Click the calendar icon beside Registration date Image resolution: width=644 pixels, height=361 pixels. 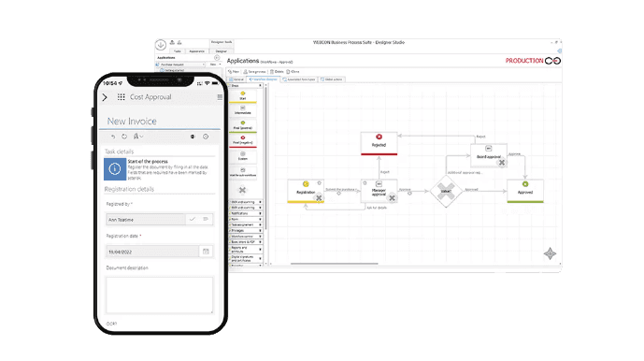click(206, 252)
